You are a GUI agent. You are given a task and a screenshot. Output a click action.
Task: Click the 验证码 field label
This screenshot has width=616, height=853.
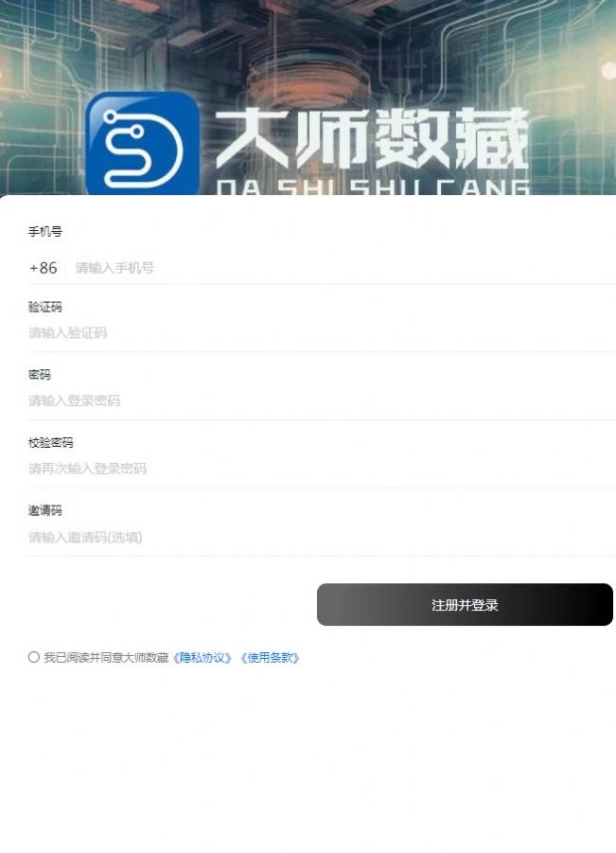tap(45, 307)
